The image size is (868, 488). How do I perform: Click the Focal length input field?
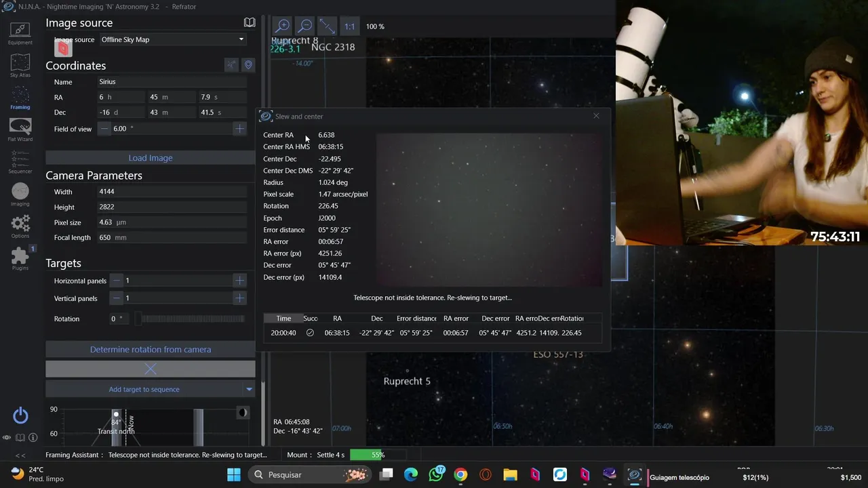(x=172, y=237)
